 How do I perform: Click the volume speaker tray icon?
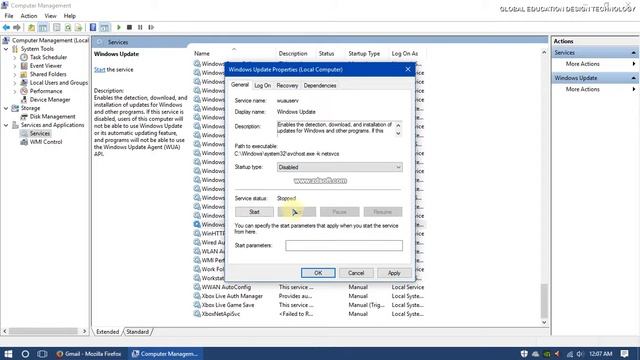[580, 353]
